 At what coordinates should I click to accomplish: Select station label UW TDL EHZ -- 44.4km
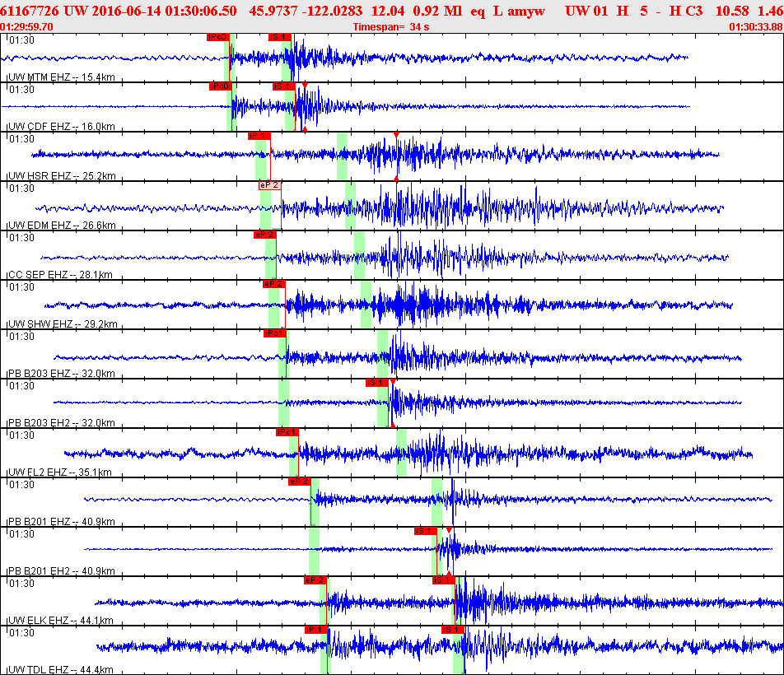(60, 671)
